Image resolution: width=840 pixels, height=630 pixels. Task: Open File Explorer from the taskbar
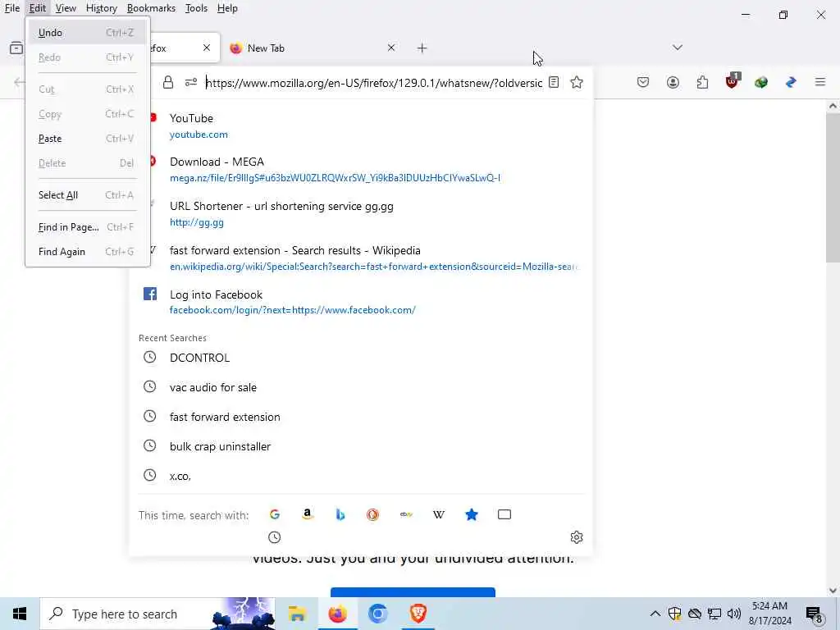tap(297, 614)
